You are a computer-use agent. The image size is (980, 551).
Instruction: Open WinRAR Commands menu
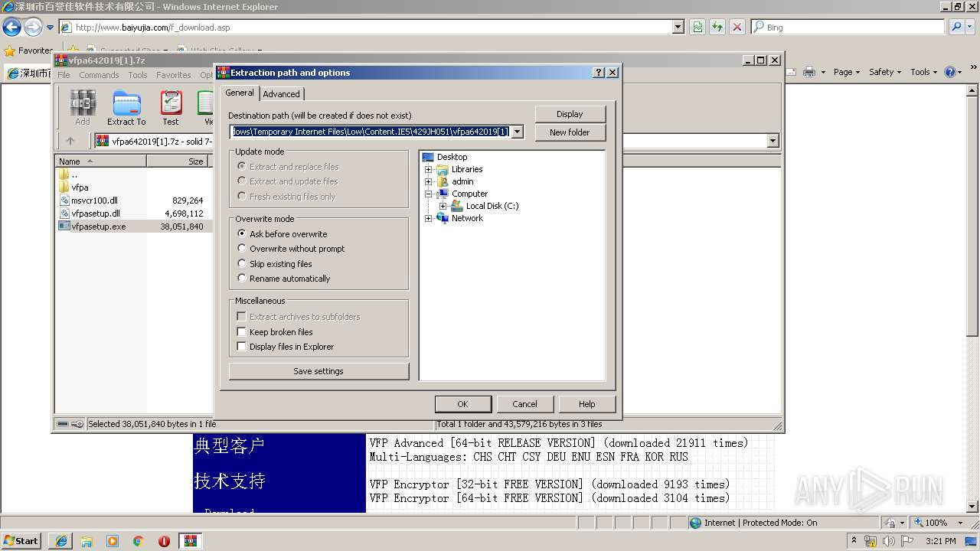point(99,75)
